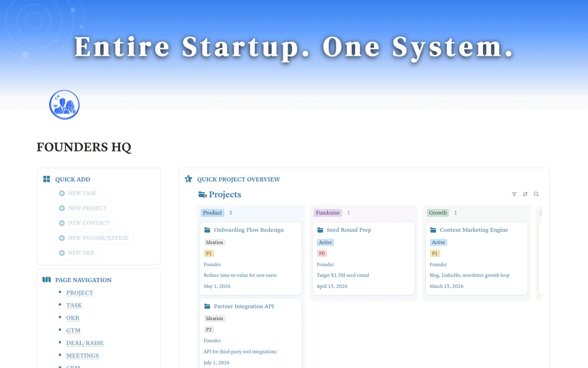
Task: Select the Fundraise group label
Action: 328,213
